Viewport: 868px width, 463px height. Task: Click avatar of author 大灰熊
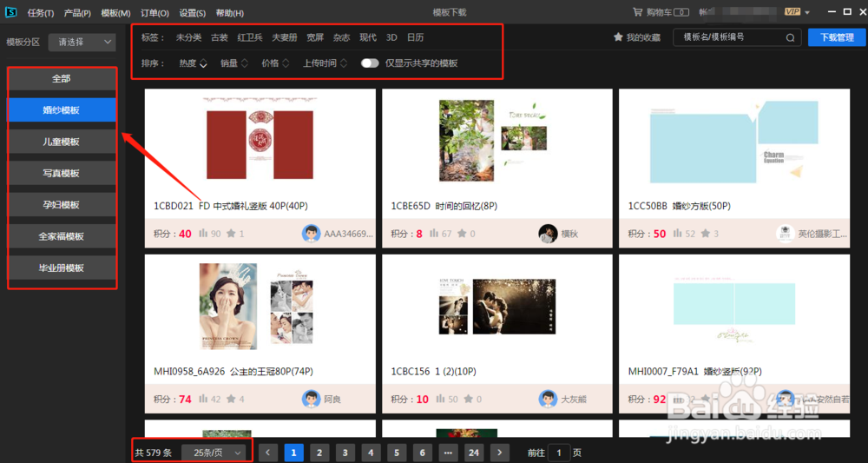tap(548, 399)
